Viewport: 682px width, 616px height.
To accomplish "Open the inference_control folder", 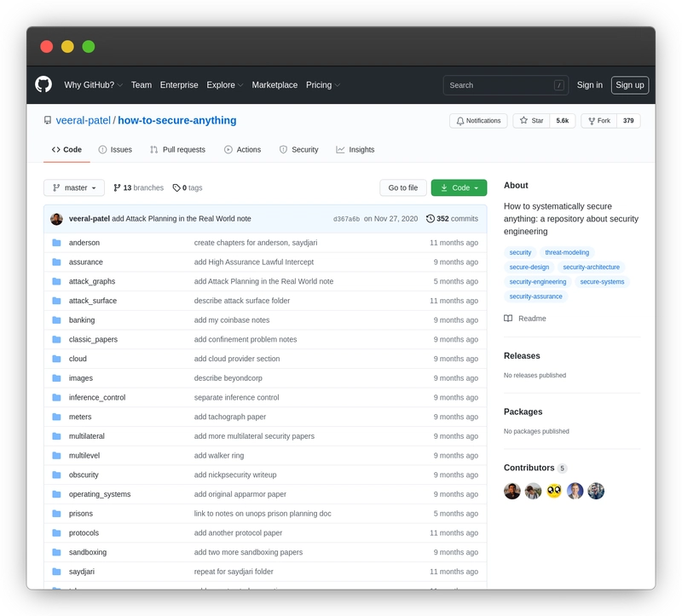I will tap(97, 397).
